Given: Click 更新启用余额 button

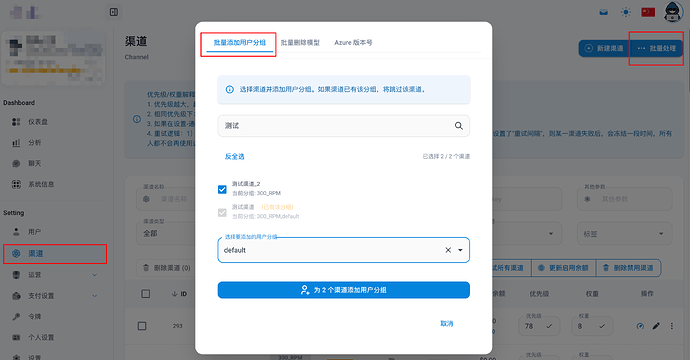Looking at the screenshot, I should point(564,268).
